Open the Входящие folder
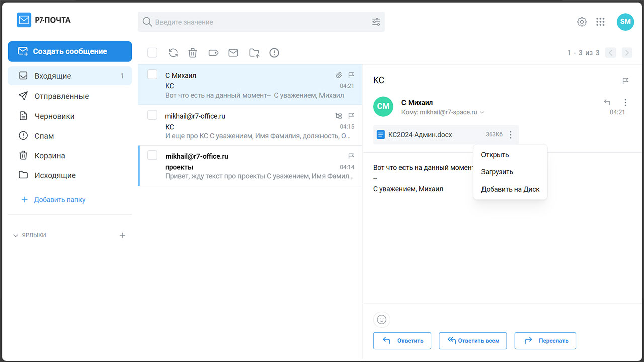Screen dimensions: 644x362 70,76
